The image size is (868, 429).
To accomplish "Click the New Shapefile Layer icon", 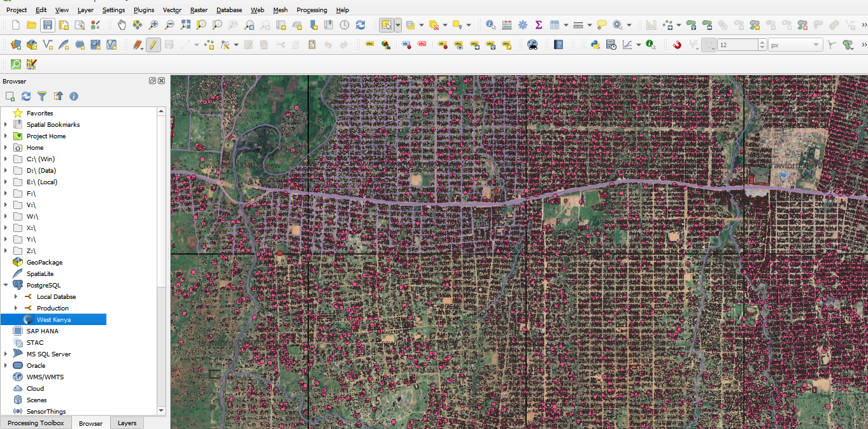I will [x=48, y=45].
